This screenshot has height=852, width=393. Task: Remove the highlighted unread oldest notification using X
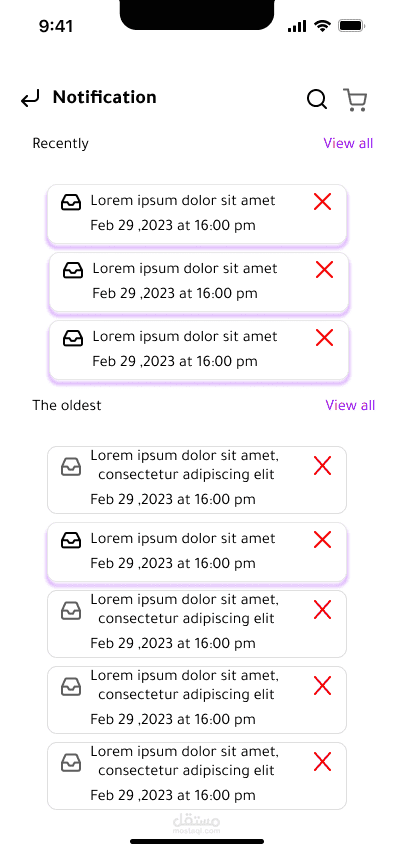click(x=322, y=540)
